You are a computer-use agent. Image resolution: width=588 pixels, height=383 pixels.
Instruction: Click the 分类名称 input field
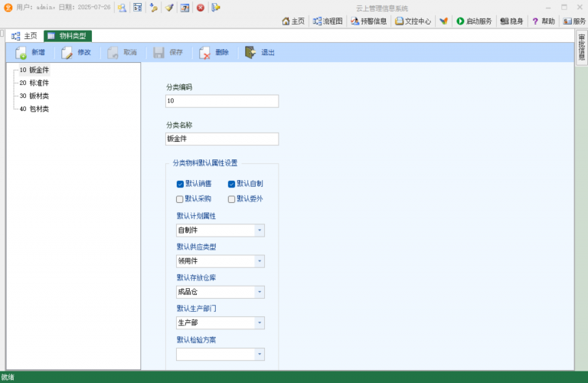[x=222, y=139]
